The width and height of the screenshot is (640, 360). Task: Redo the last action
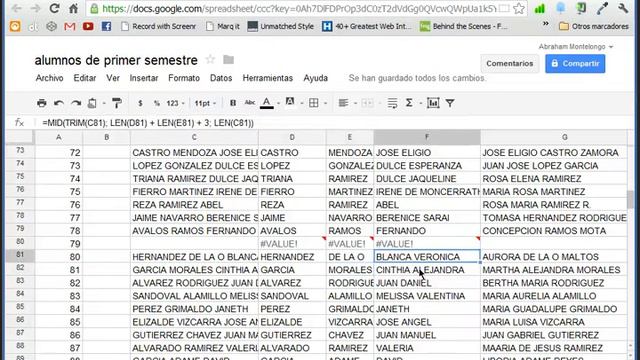pyautogui.click(x=76, y=103)
